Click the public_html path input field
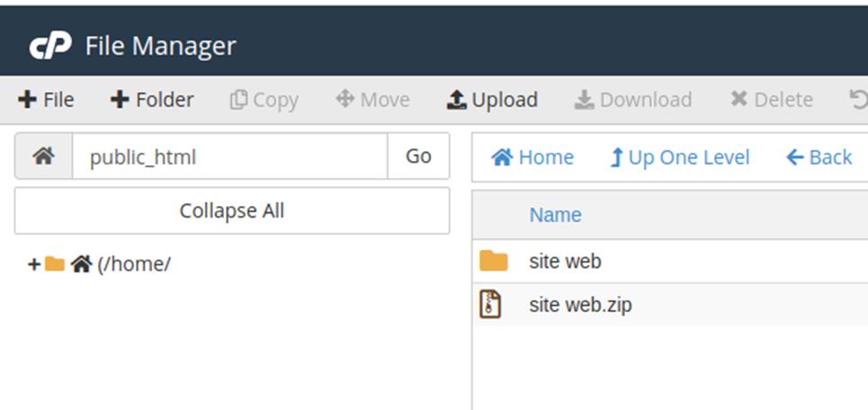The height and width of the screenshot is (410, 868). pos(229,156)
